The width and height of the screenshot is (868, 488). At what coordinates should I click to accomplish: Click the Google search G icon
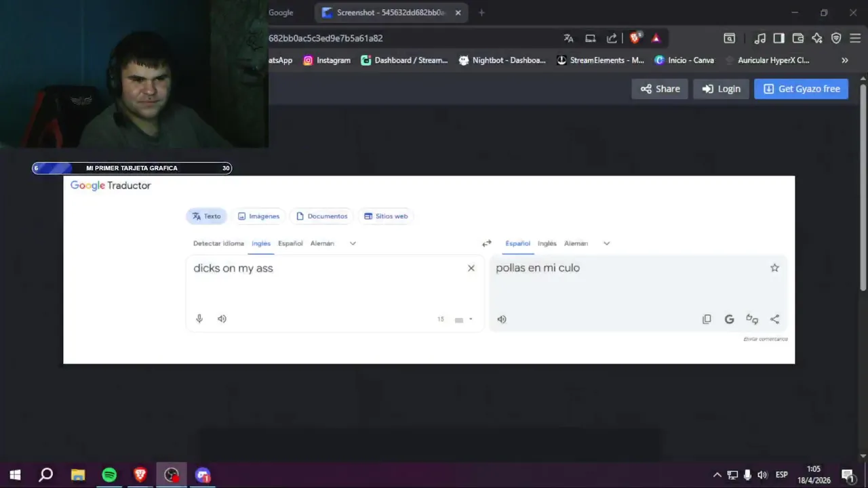click(x=729, y=319)
